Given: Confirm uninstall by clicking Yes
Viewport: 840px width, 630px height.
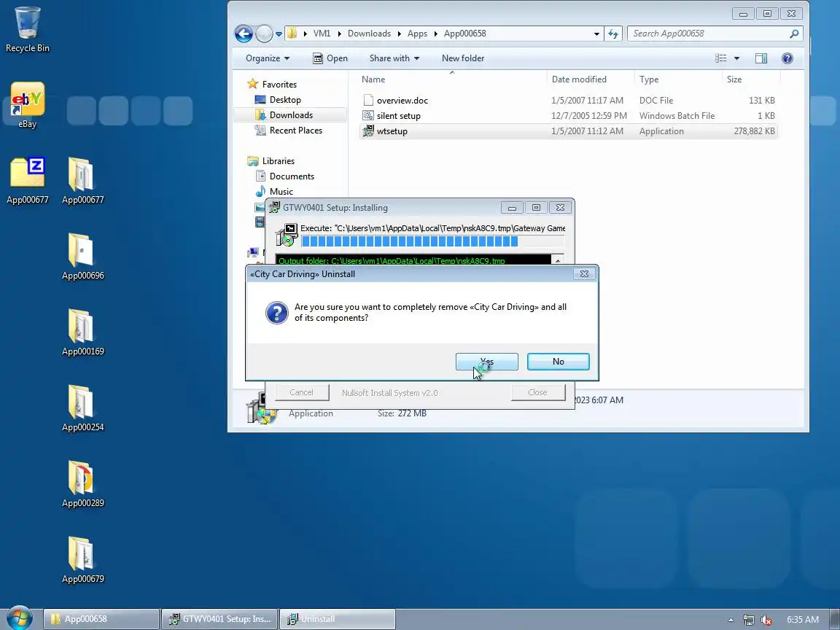Looking at the screenshot, I should point(487,362).
